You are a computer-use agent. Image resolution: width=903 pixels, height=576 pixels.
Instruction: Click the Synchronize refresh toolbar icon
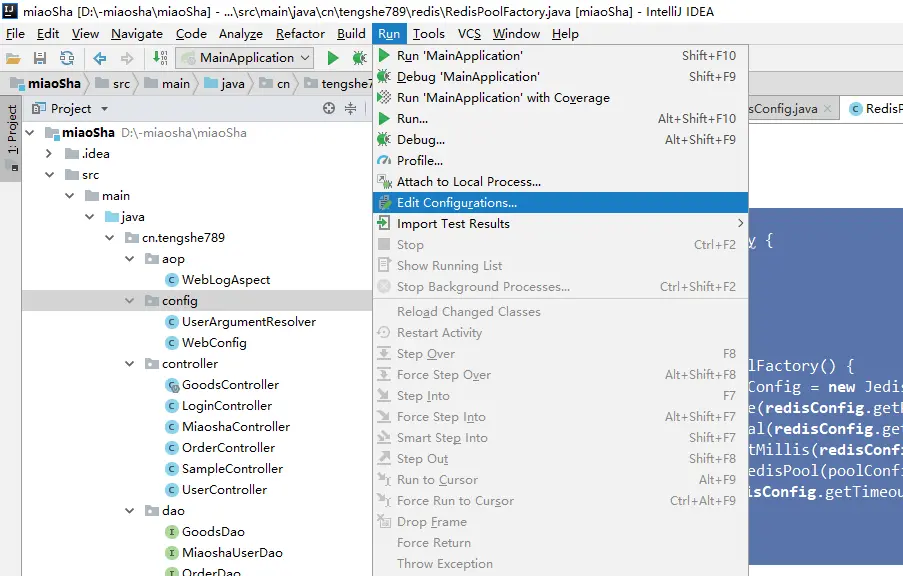[x=67, y=58]
